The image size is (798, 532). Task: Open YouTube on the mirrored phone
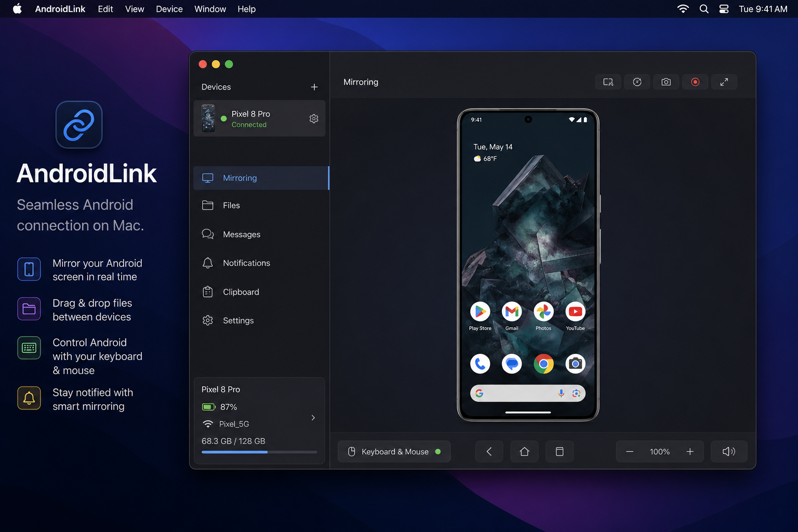click(x=575, y=312)
